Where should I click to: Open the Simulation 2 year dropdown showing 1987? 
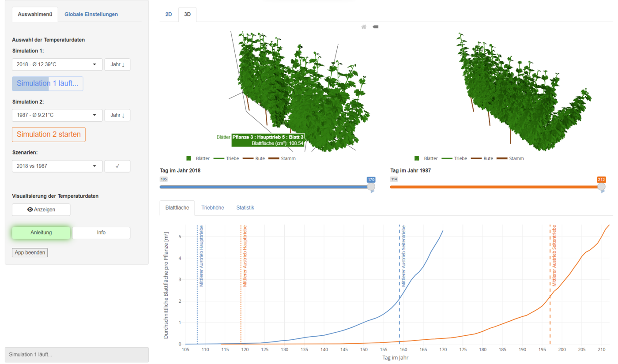(57, 115)
